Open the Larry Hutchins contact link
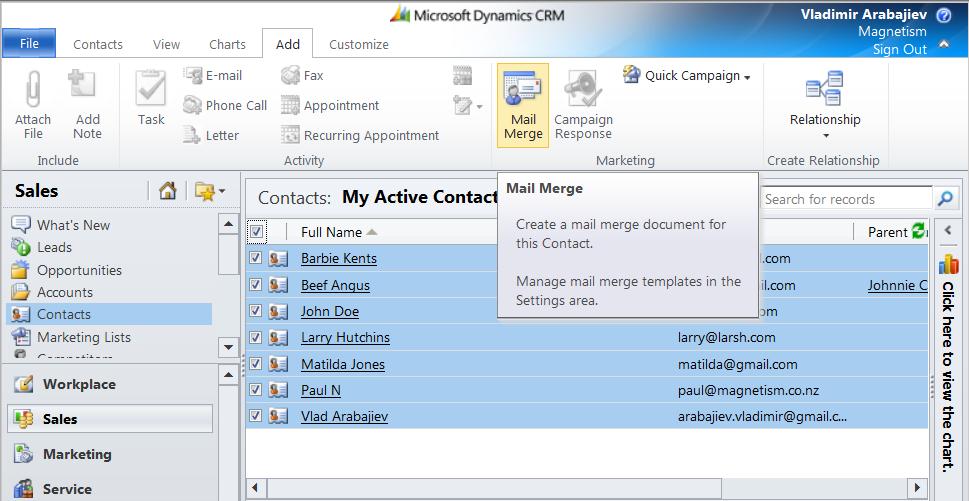Viewport: 969px width, 501px height. [345, 337]
